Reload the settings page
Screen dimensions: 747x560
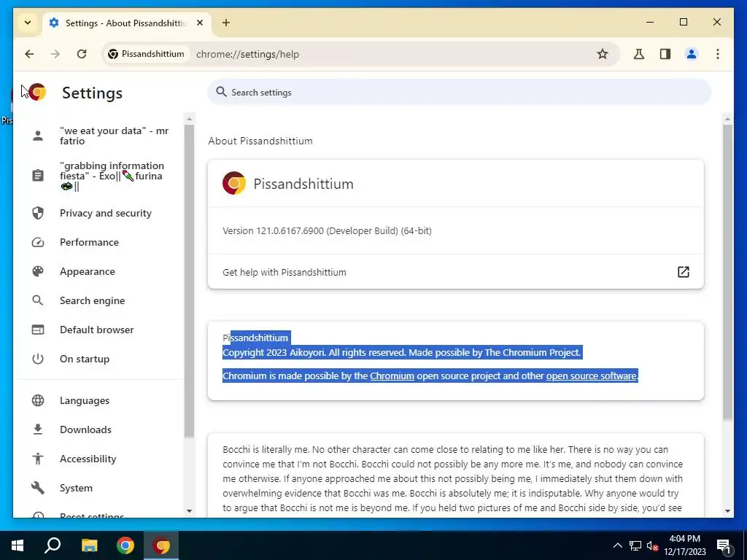82,54
